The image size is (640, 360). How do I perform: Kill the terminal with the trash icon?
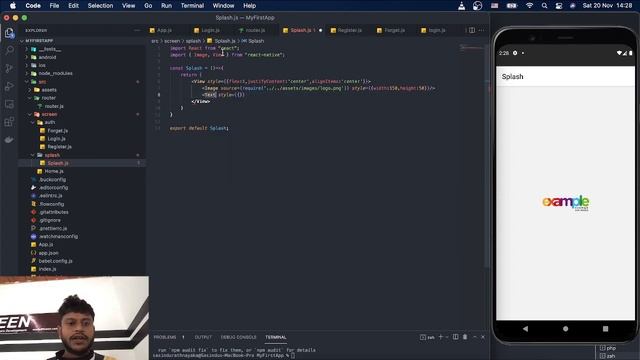point(465,337)
